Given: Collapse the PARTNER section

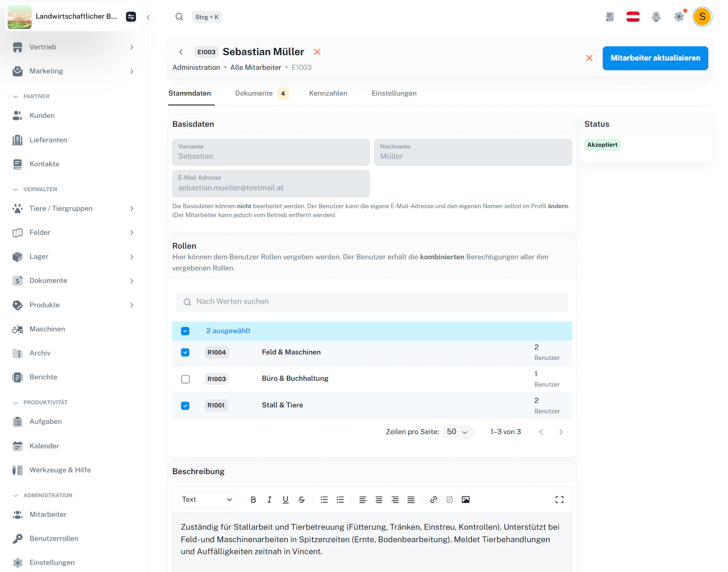Looking at the screenshot, I should tap(31, 97).
